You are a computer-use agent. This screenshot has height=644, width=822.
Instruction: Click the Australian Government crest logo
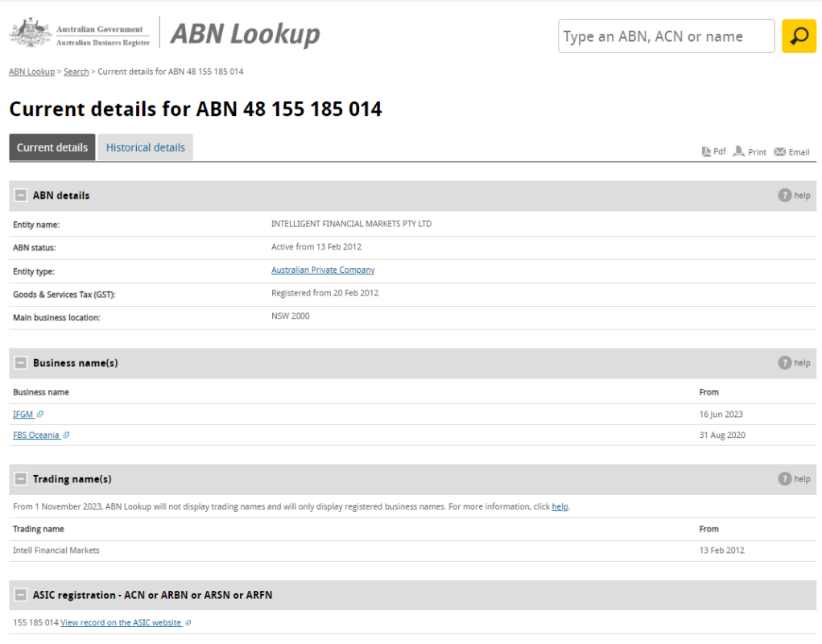point(31,32)
